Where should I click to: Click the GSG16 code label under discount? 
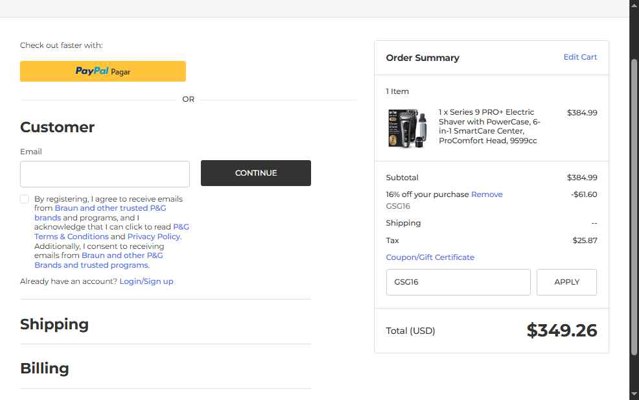tap(398, 206)
